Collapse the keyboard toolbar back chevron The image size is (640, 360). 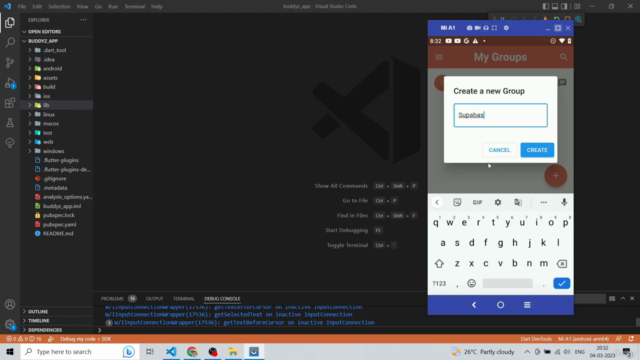point(437,202)
